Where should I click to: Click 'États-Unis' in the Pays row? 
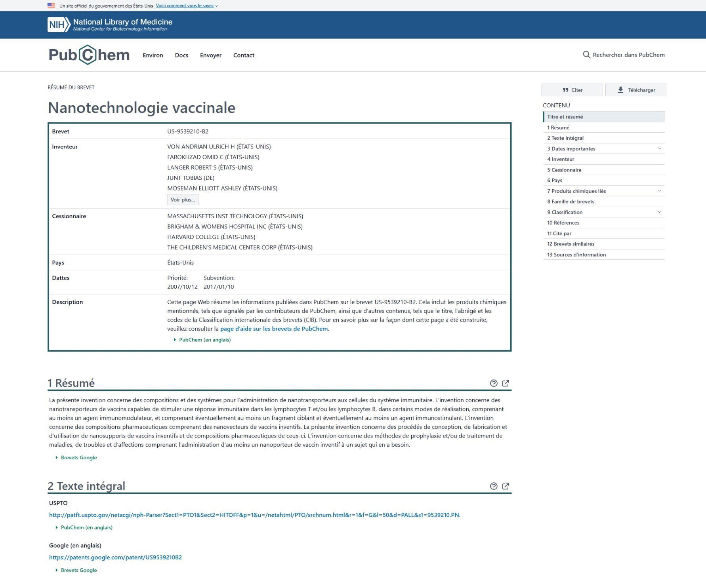181,263
